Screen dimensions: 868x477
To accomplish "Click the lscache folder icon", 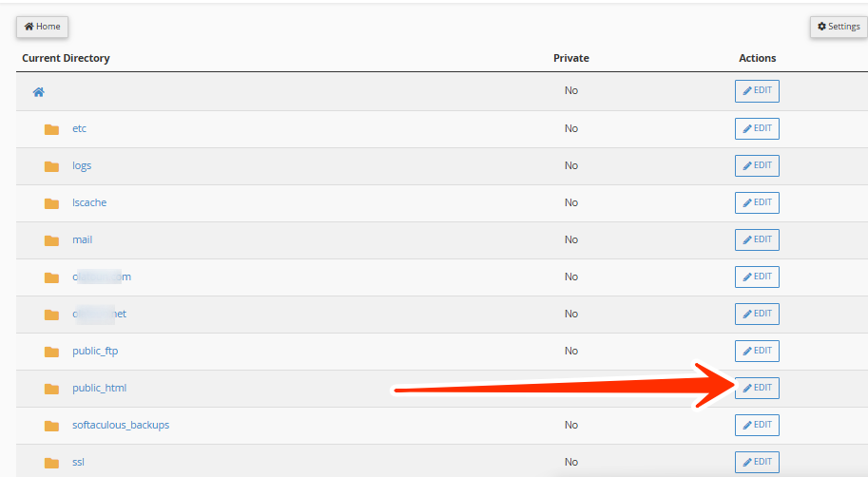I will [x=51, y=203].
